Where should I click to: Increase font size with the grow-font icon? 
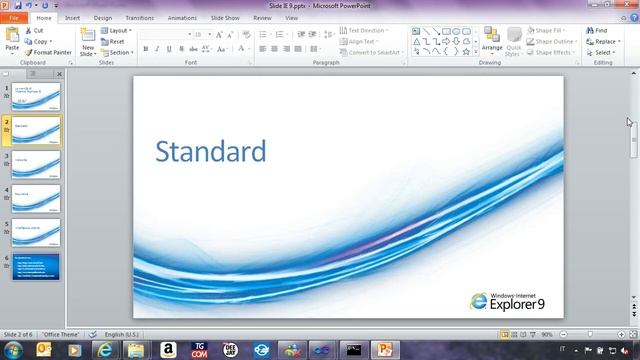219,35
